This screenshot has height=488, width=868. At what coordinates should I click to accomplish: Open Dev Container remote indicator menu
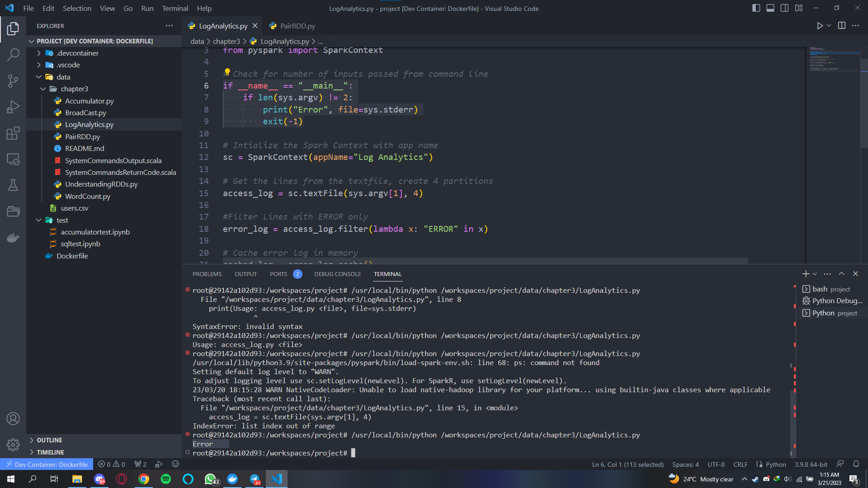[x=46, y=464]
